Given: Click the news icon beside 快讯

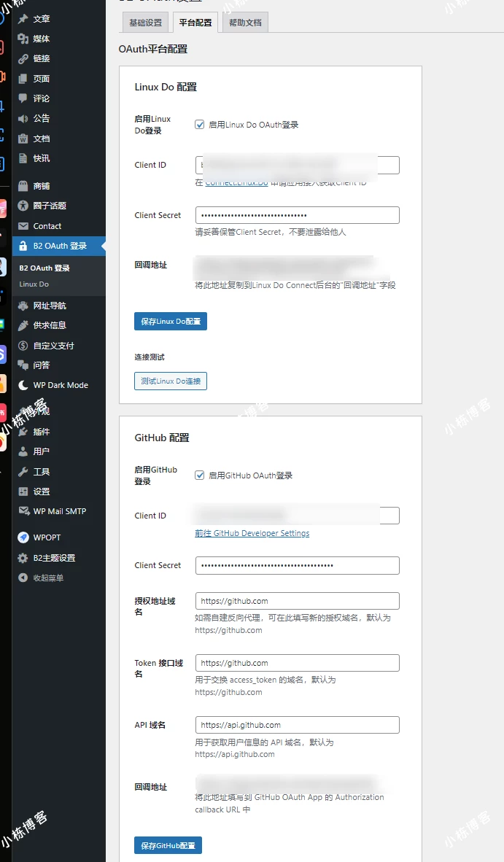Looking at the screenshot, I should (23, 158).
